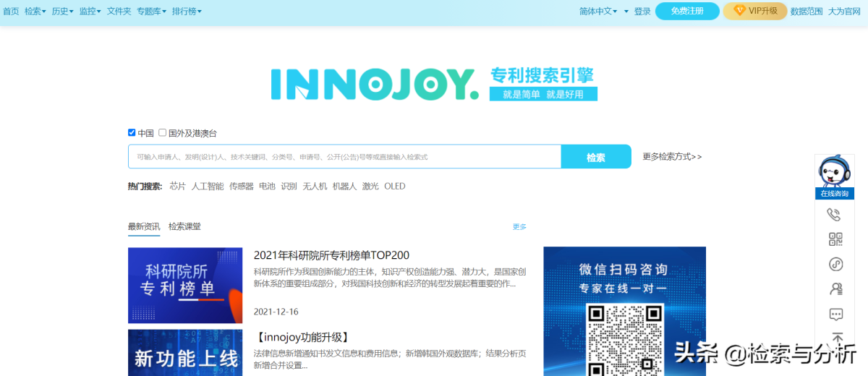Screen dimensions: 868x376
Task: Open the QR code icon in sidebar
Action: point(835,239)
